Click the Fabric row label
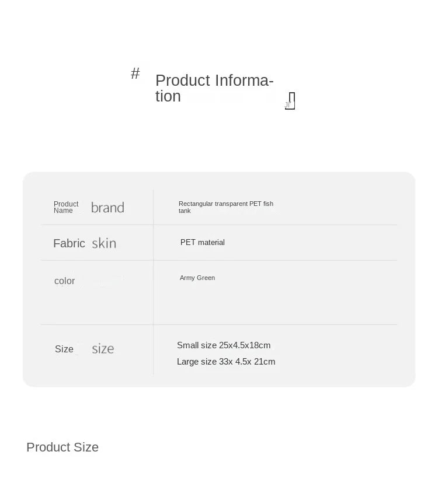 click(69, 243)
